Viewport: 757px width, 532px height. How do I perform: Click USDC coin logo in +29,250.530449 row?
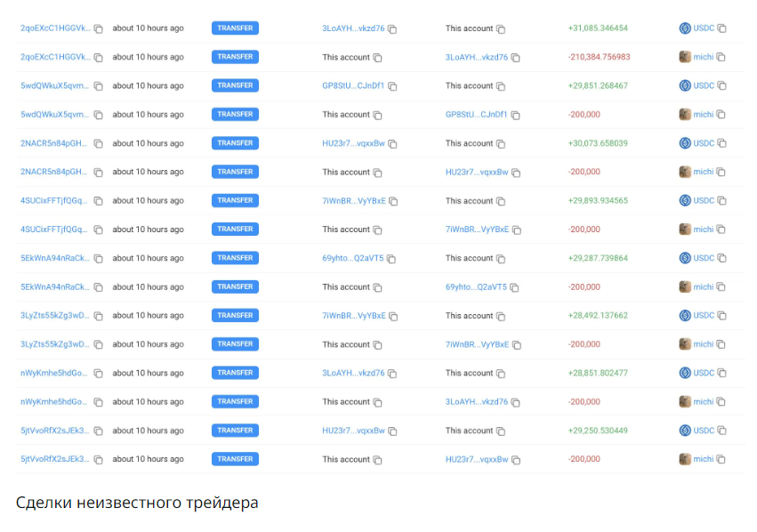pyautogui.click(x=685, y=431)
